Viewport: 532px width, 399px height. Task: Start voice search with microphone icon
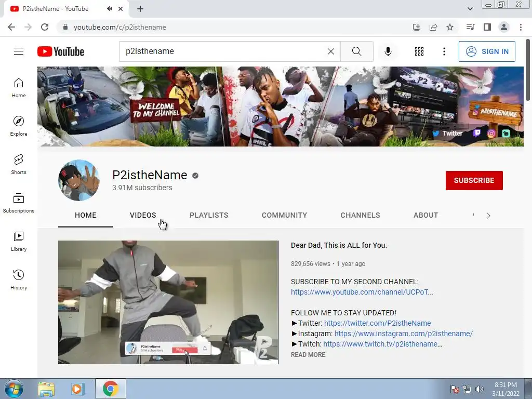tap(388, 51)
